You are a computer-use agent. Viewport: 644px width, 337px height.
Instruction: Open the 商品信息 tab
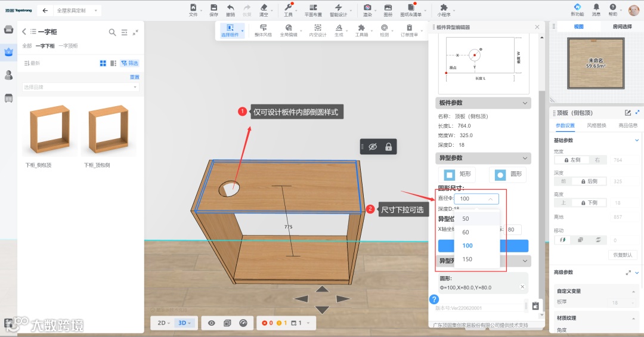[x=628, y=125]
